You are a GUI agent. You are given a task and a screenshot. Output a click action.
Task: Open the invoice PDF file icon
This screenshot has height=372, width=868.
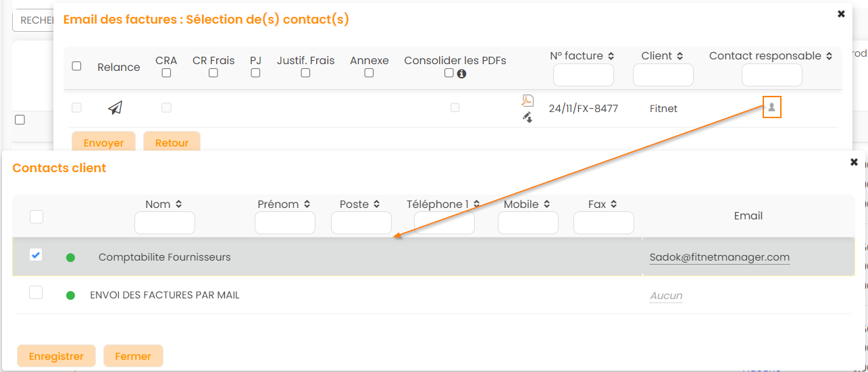[x=527, y=101]
